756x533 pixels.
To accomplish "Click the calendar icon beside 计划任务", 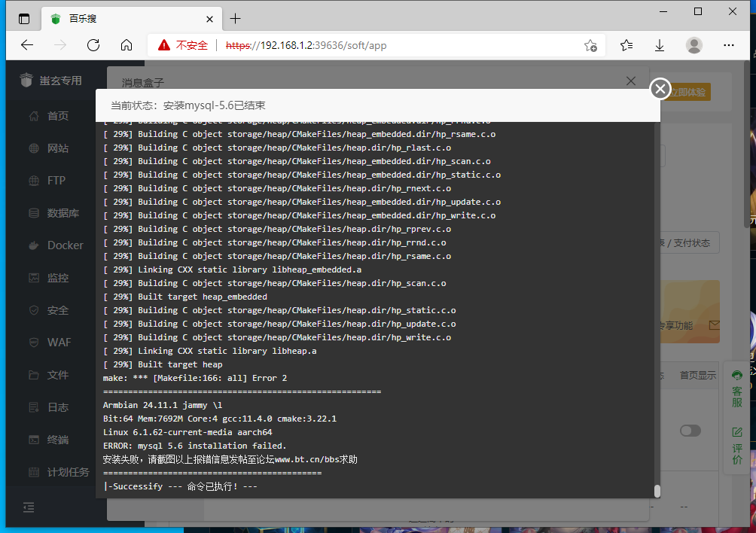I will point(34,472).
